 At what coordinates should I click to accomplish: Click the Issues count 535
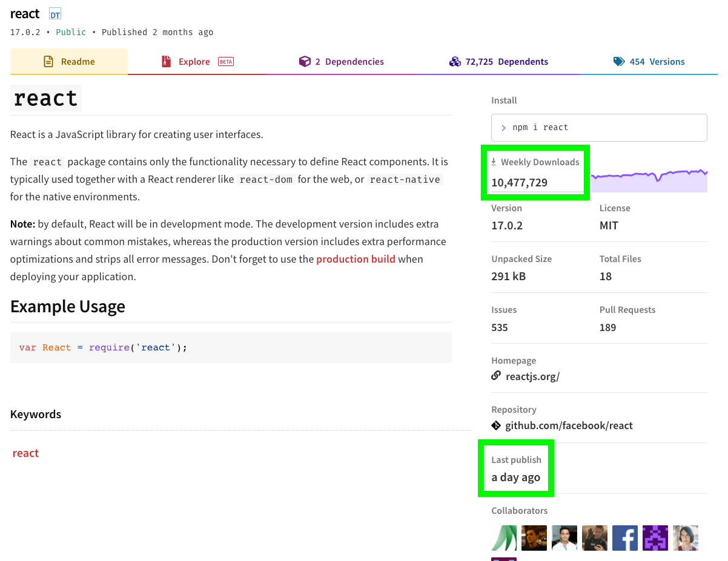click(500, 327)
